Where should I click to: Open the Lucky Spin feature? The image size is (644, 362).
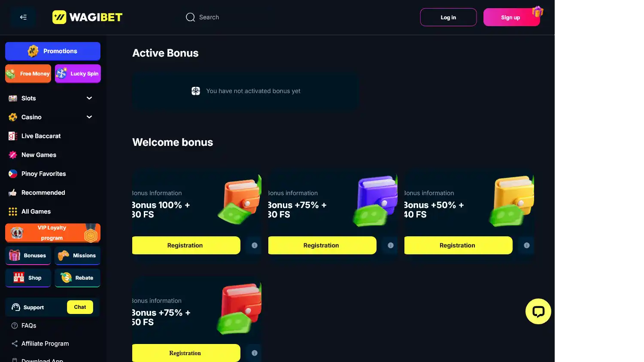click(x=78, y=73)
